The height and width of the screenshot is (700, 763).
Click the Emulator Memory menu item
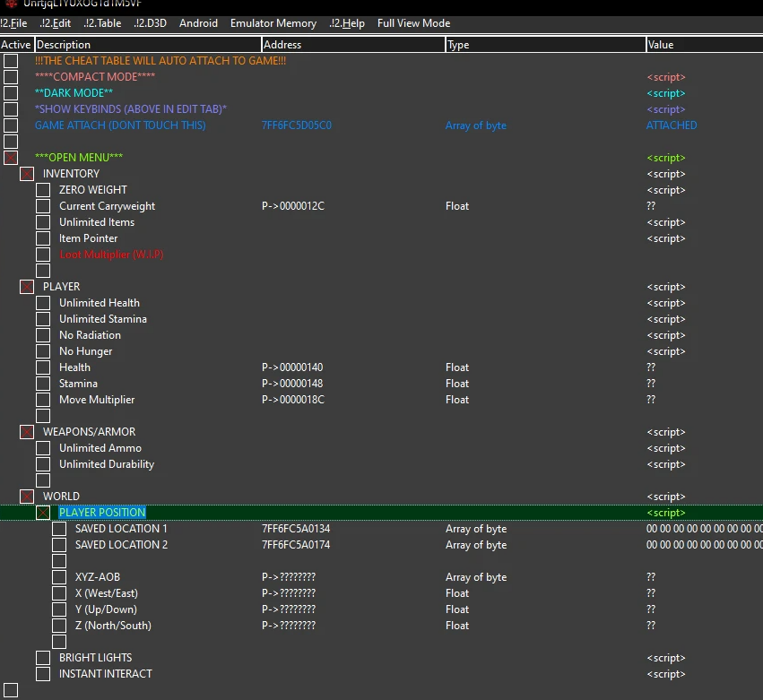pyautogui.click(x=273, y=23)
